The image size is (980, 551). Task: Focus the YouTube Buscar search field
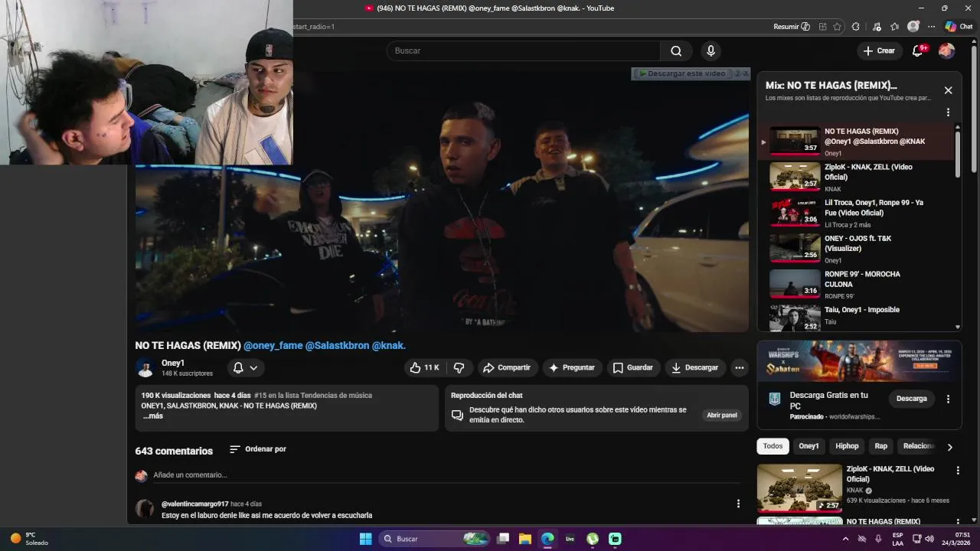(523, 51)
